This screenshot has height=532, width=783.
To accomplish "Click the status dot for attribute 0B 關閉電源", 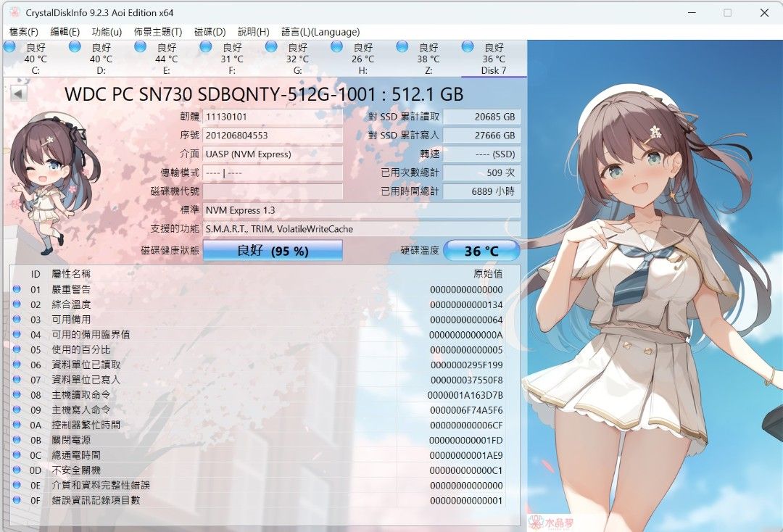I will coord(17,440).
